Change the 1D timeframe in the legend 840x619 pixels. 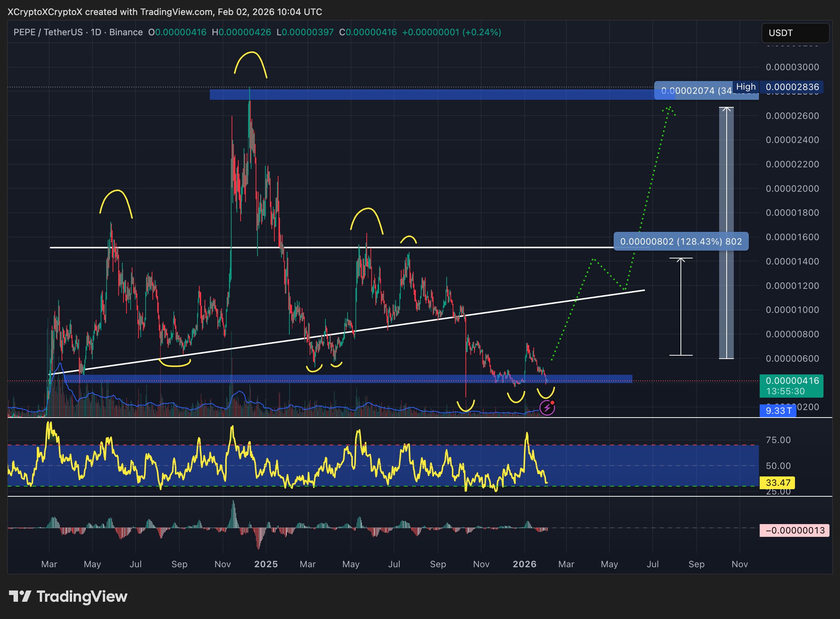(x=96, y=33)
